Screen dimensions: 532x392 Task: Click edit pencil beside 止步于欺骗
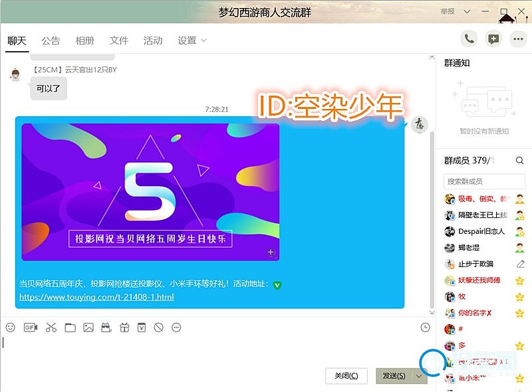pos(521,264)
